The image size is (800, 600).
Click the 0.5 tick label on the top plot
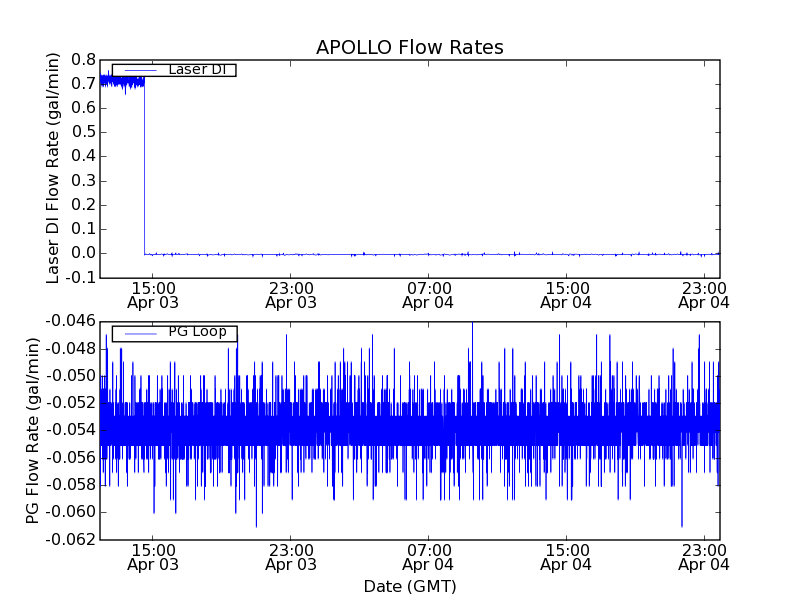pos(83,132)
